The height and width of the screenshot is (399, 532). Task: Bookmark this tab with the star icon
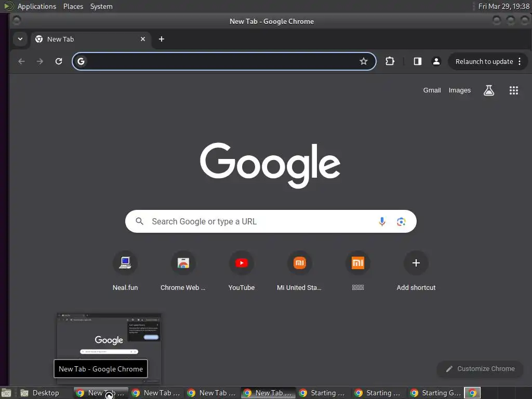pos(363,61)
